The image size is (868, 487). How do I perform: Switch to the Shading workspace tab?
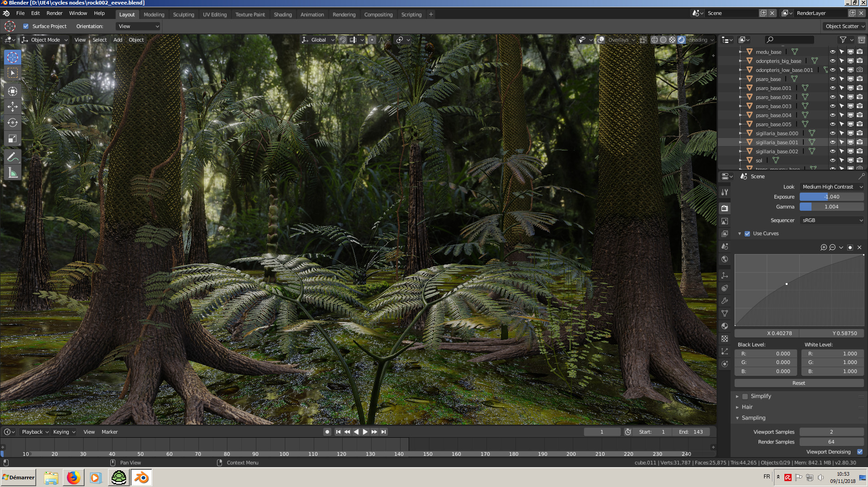coord(283,14)
